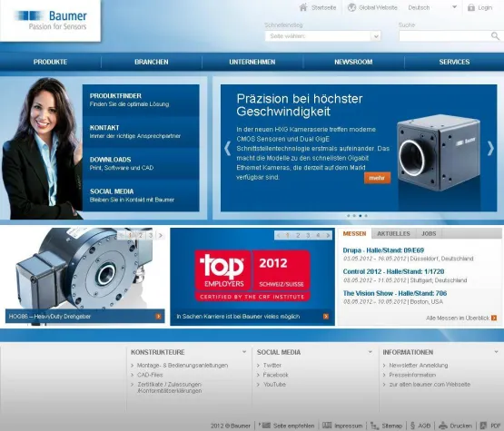Image resolution: width=504 pixels, height=431 pixels.
Task: Click previous arrow in Top Employers pager
Action: click(279, 235)
